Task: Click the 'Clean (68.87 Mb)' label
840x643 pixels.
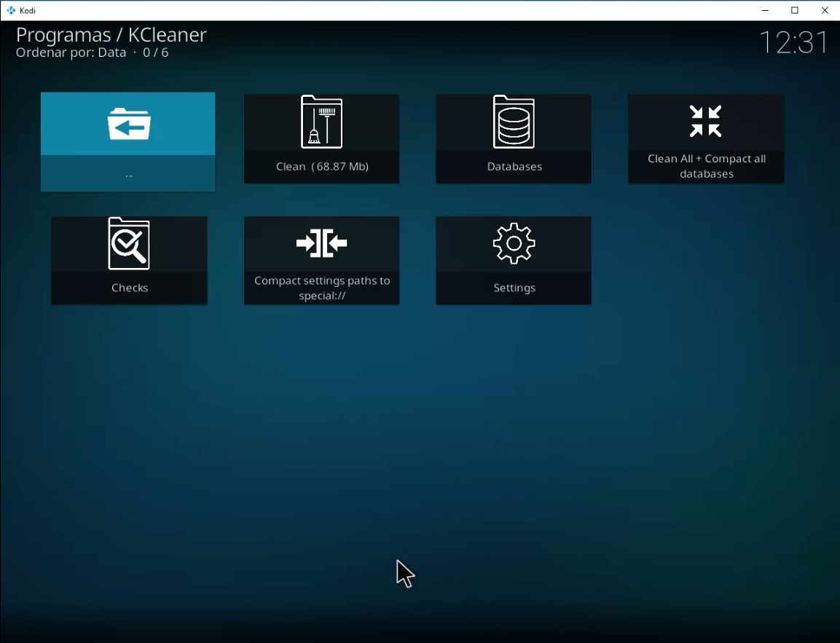Action: (x=322, y=167)
